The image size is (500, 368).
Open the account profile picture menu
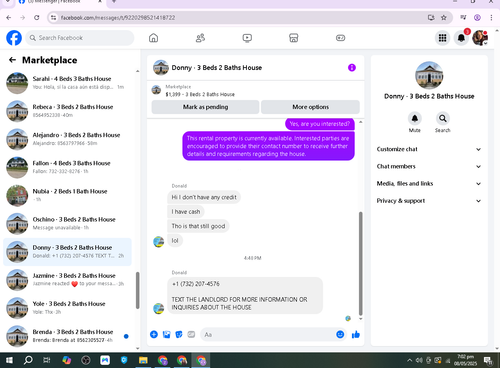point(480,38)
